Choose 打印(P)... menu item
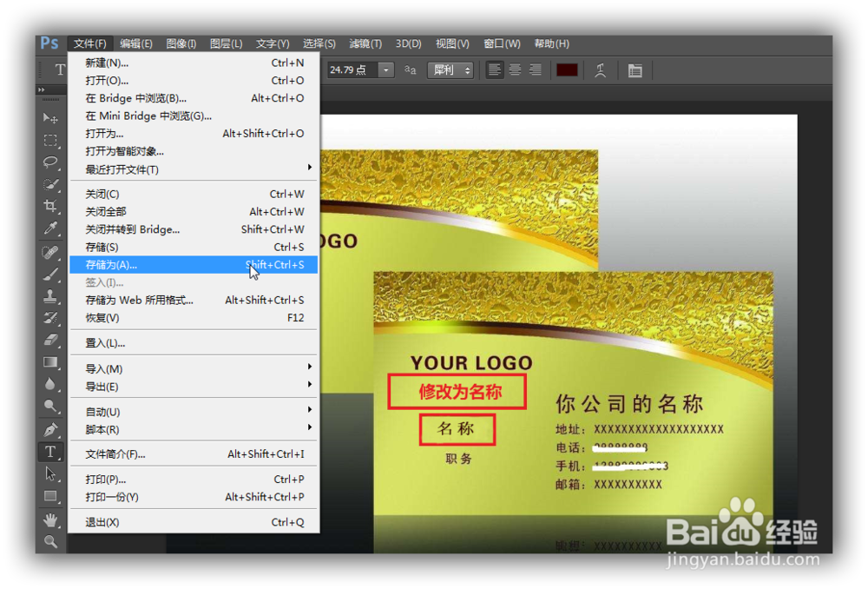 [194, 480]
